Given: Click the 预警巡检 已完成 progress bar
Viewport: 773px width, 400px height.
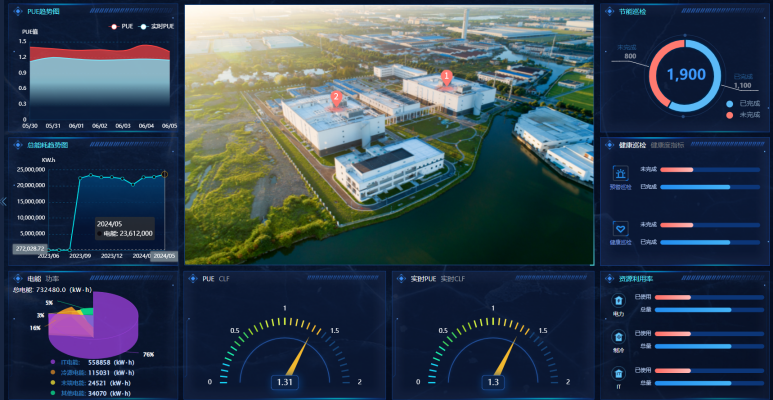Looking at the screenshot, I should (x=710, y=187).
